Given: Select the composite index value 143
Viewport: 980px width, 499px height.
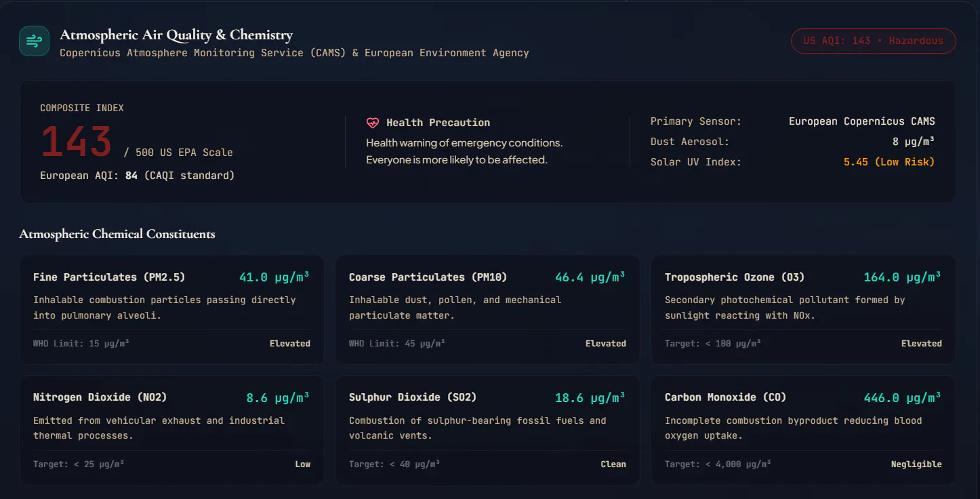Looking at the screenshot, I should coord(76,142).
